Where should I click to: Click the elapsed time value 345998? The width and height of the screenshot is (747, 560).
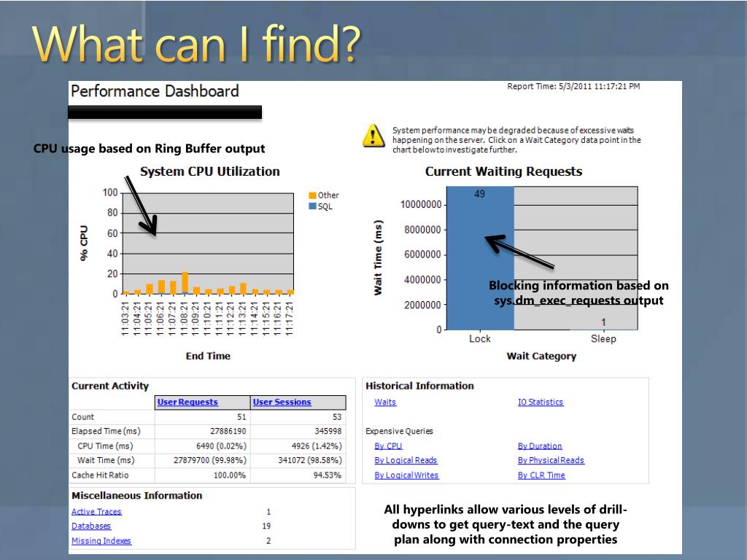(x=328, y=431)
